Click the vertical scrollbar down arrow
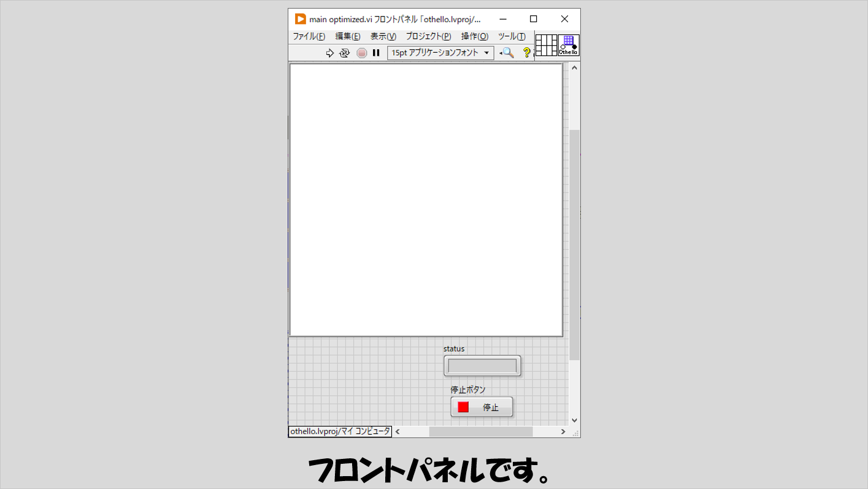The width and height of the screenshot is (868, 489). 575,420
